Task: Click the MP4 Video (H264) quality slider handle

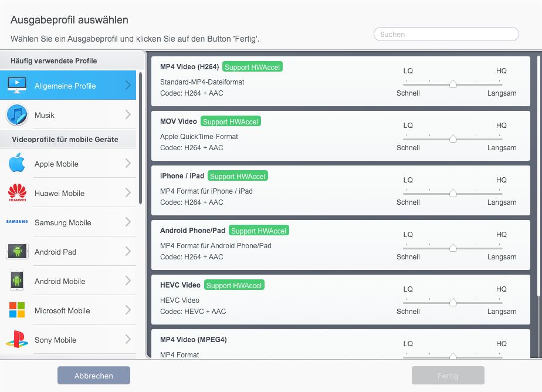Action: point(453,84)
